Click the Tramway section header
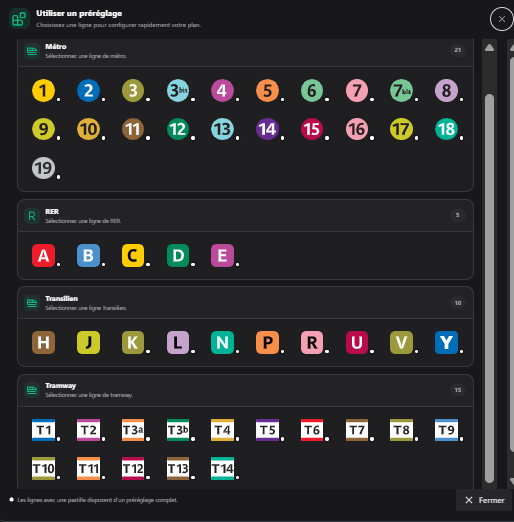The image size is (514, 522). click(x=245, y=390)
